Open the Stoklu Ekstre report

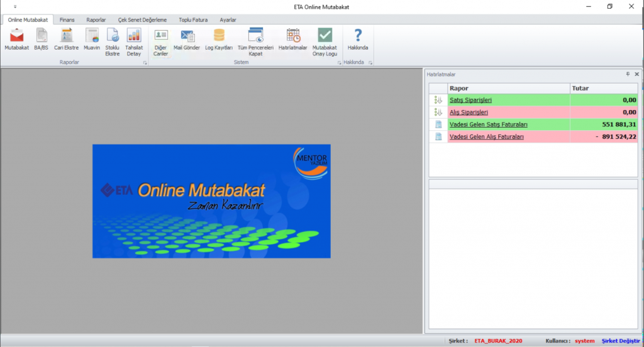(112, 42)
